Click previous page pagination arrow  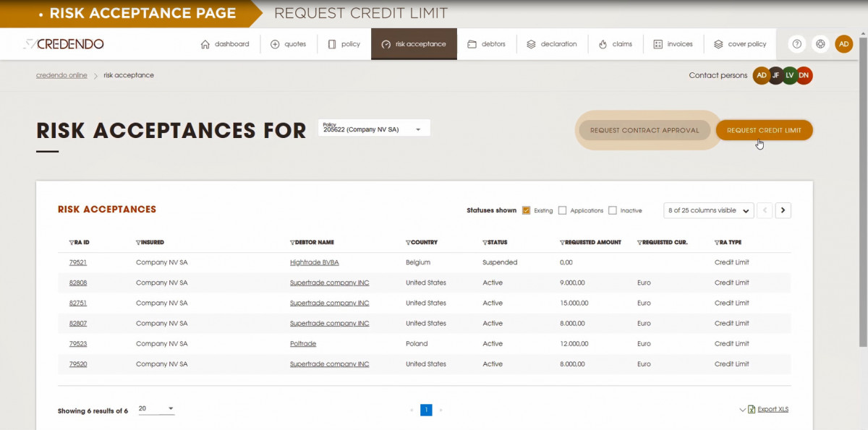click(x=412, y=410)
